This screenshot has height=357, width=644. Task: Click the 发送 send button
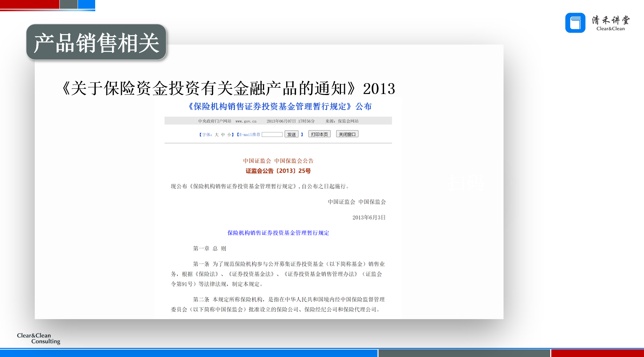click(x=291, y=134)
